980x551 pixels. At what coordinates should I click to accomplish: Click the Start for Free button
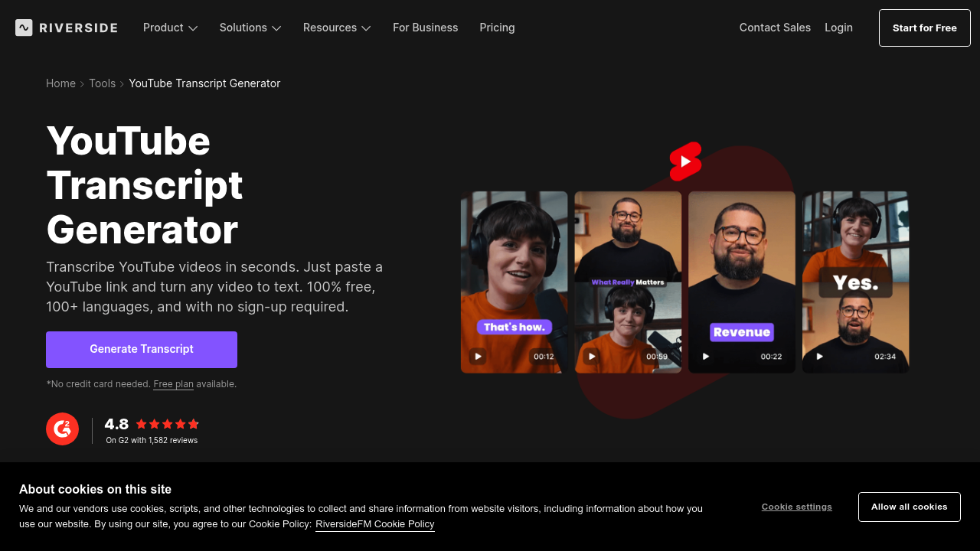tap(924, 28)
